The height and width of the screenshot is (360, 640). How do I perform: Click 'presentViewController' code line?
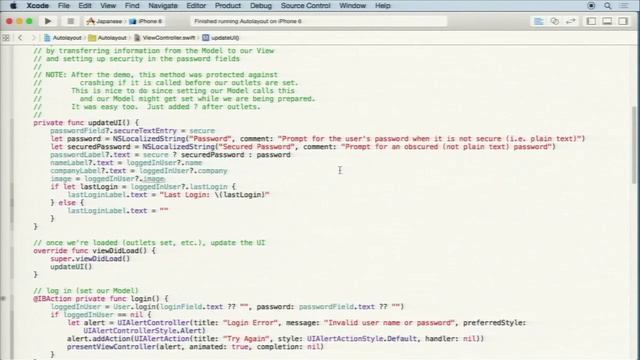point(195,347)
